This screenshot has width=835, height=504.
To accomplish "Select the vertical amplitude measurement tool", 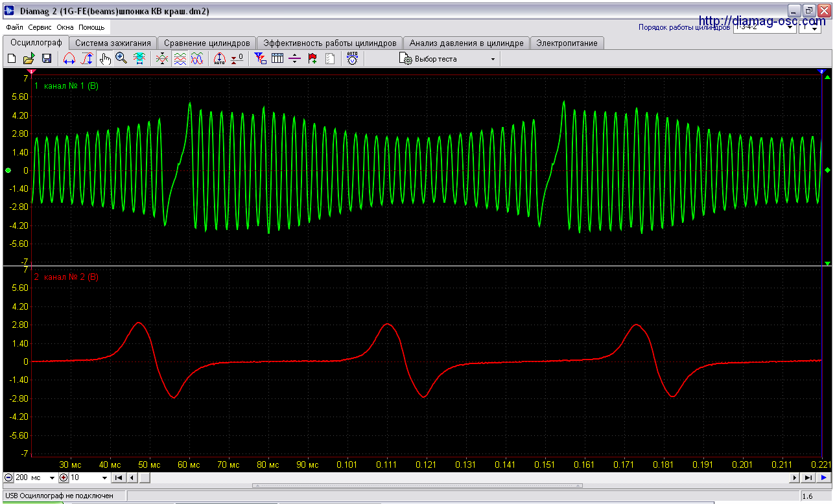I will tap(87, 59).
